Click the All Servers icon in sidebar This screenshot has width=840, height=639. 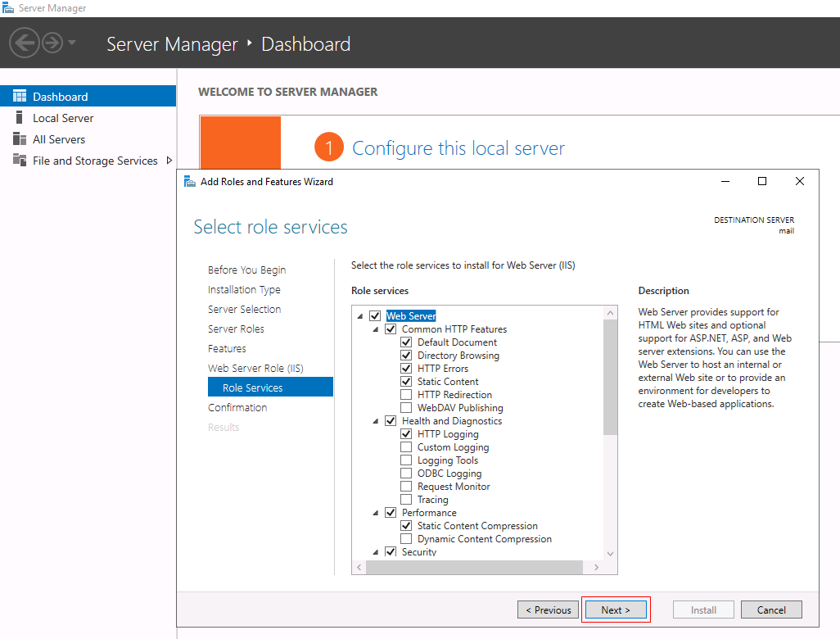pyautogui.click(x=20, y=138)
